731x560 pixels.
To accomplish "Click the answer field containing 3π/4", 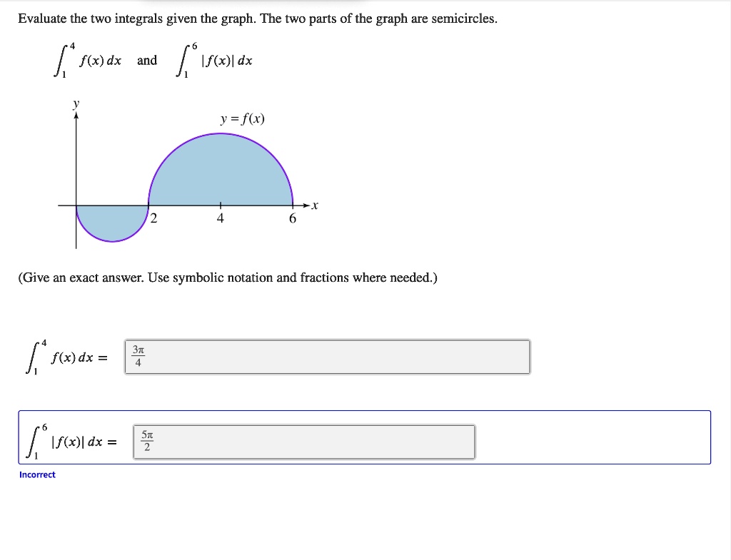I will click(x=328, y=356).
